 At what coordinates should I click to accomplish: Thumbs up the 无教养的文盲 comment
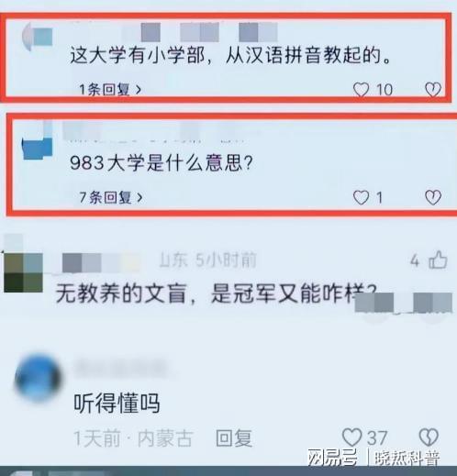438,260
